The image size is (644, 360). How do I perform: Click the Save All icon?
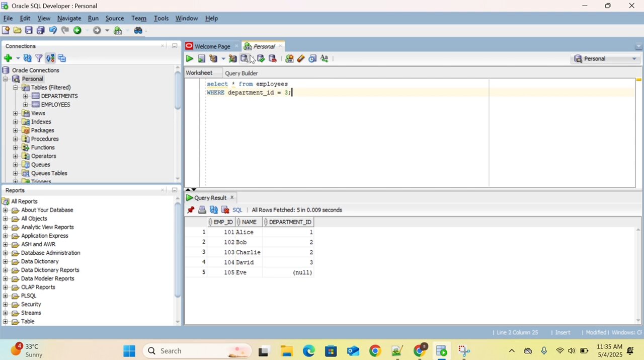41,30
